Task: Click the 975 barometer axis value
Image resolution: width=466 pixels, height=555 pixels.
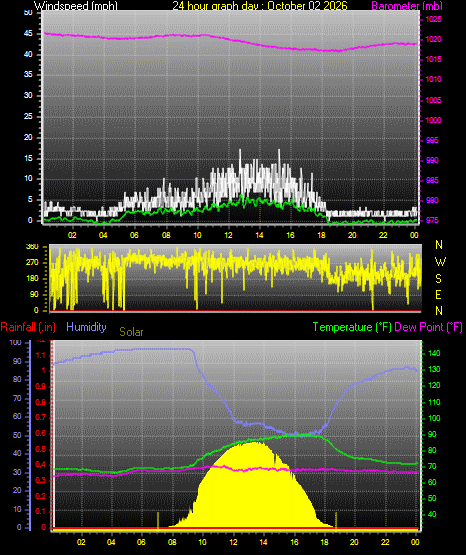Action: tap(432, 221)
